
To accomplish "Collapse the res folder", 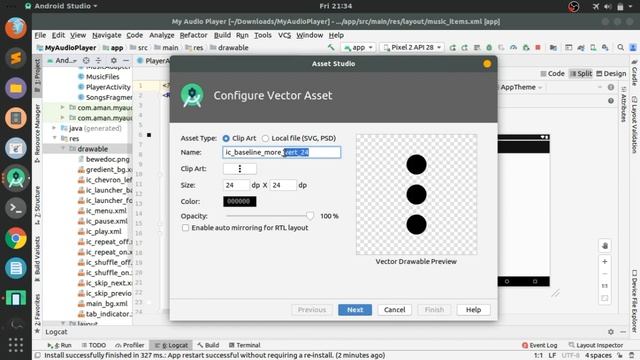I will coord(55,139).
